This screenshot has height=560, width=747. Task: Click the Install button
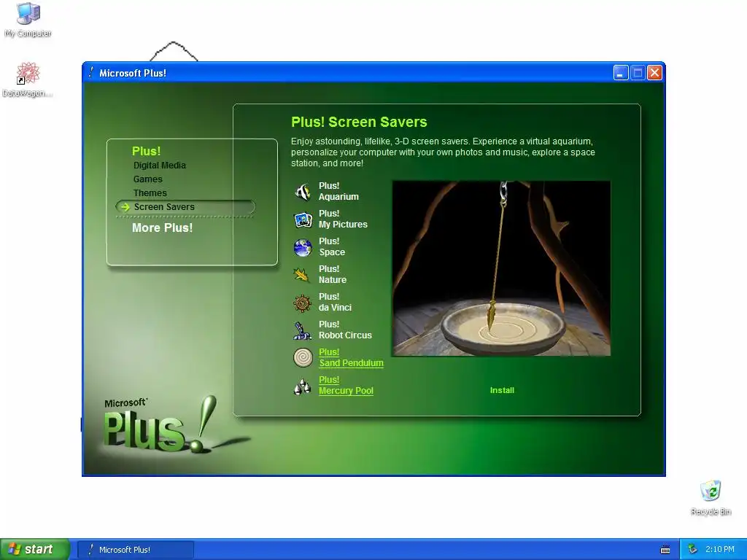pyautogui.click(x=502, y=390)
